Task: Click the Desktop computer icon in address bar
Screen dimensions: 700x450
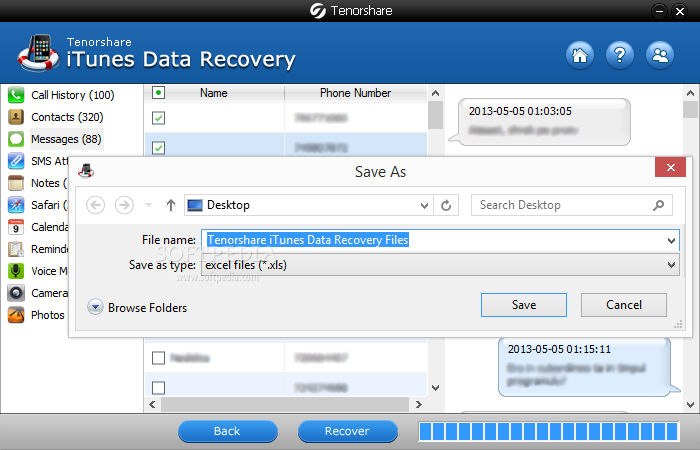Action: 195,205
